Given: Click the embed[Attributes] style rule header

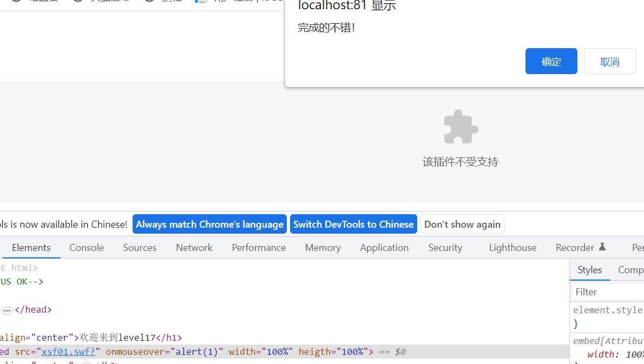Looking at the screenshot, I should (608, 341).
